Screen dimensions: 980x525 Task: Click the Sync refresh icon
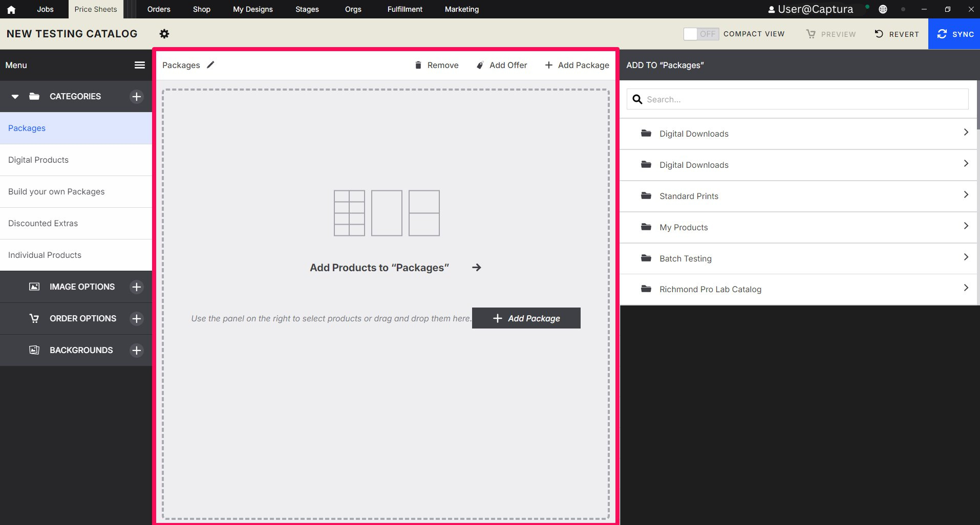[x=942, y=34]
